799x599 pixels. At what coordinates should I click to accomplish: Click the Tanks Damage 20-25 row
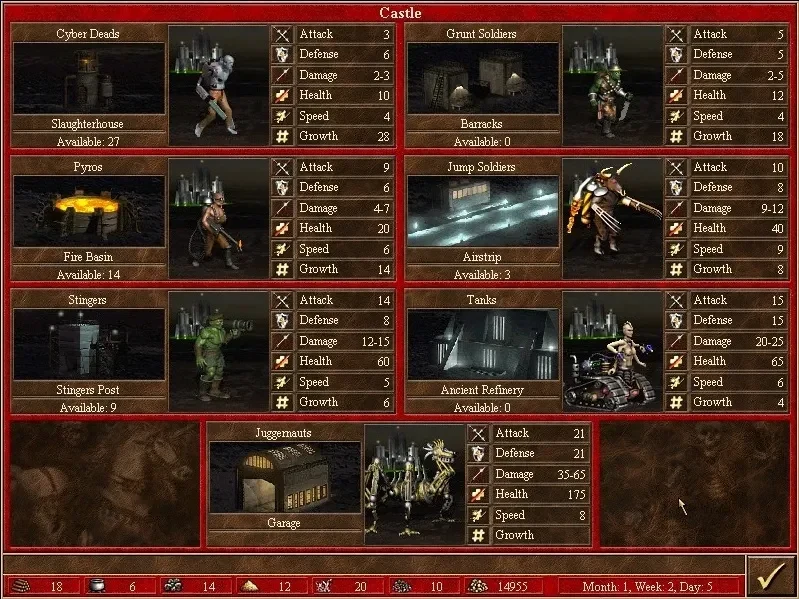738,341
